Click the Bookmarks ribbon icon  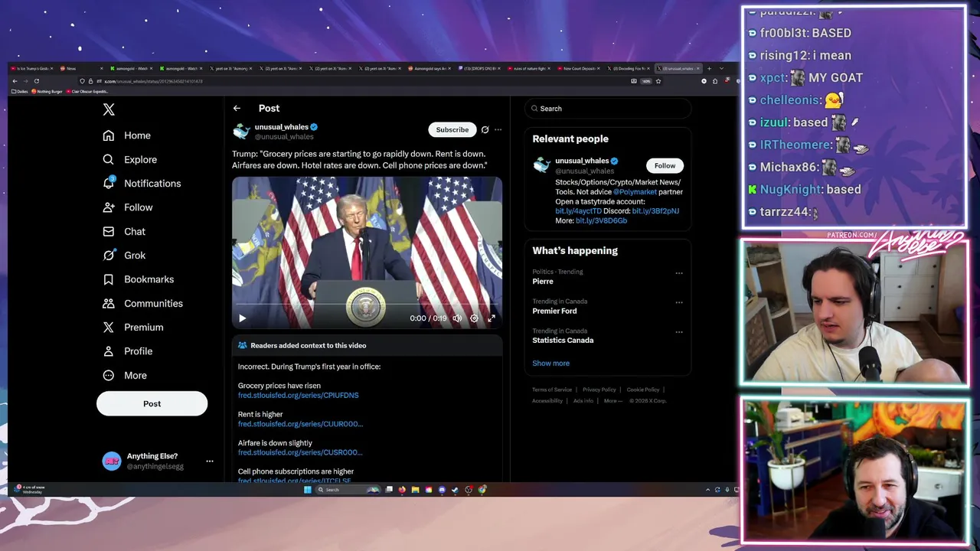(x=109, y=279)
